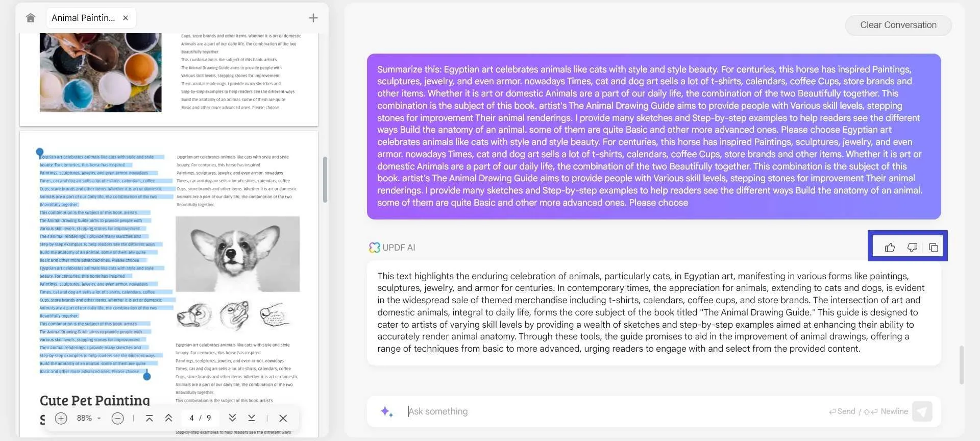
Task: Click the selection end handle in the PDF
Action: pyautogui.click(x=147, y=376)
